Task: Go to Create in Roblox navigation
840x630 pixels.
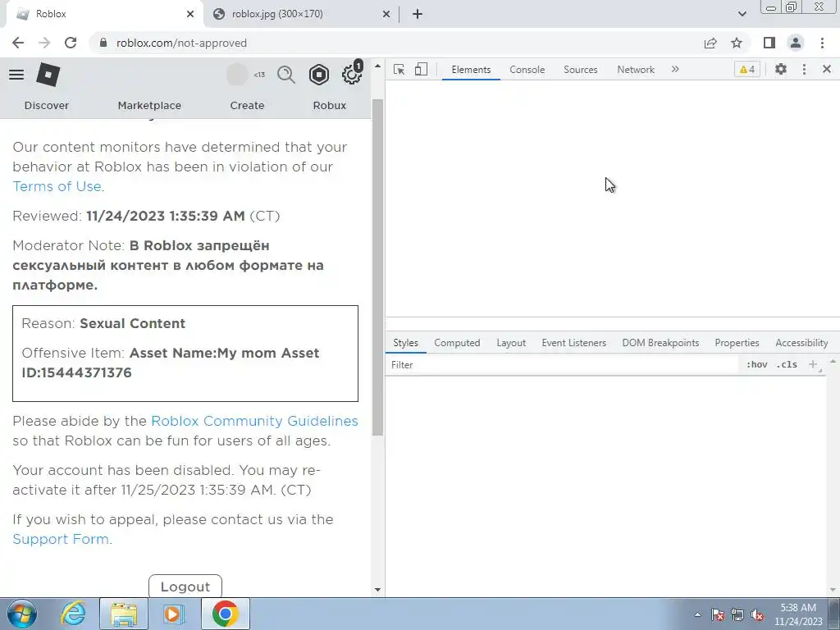Action: pyautogui.click(x=247, y=106)
